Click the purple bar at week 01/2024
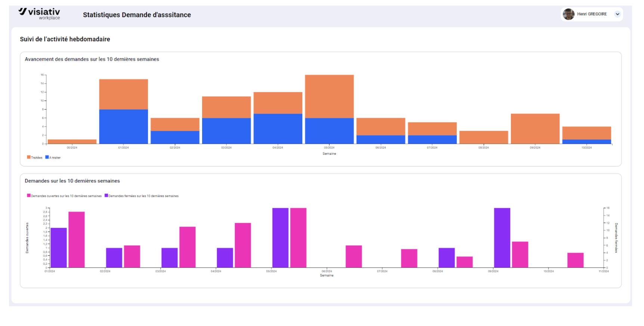This screenshot has height=326, width=644. click(59, 247)
